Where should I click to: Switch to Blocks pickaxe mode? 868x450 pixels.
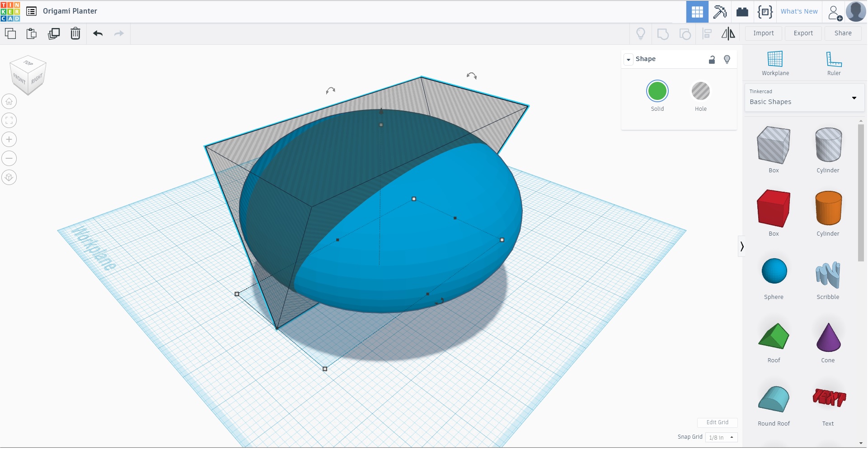tap(720, 12)
